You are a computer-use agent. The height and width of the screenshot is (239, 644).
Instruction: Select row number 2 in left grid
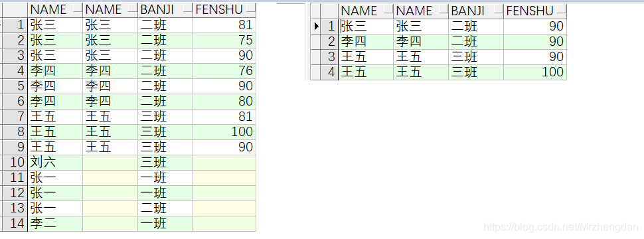tap(15, 40)
